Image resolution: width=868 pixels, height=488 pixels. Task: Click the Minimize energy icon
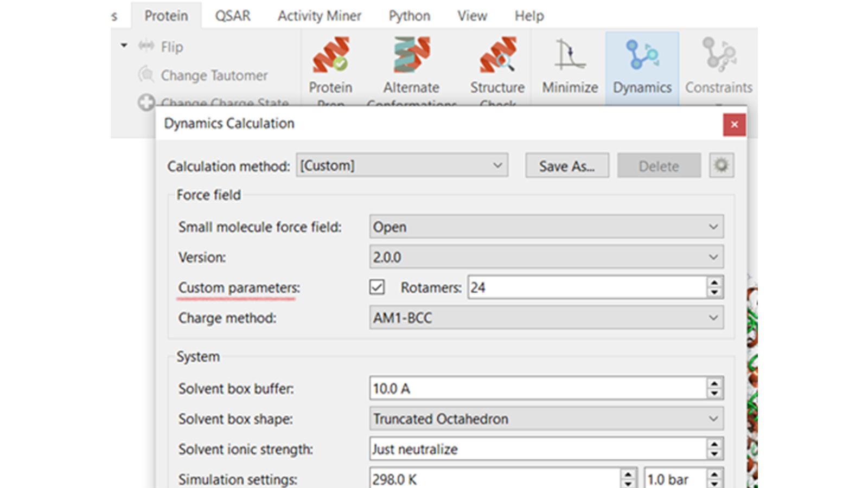pos(570,55)
